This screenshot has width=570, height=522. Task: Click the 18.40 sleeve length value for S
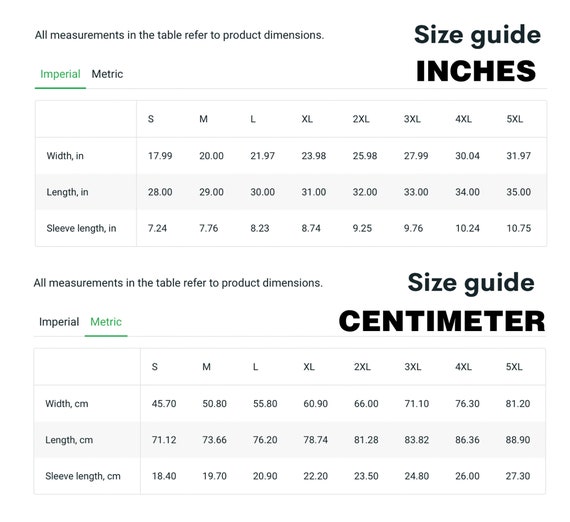click(x=164, y=476)
